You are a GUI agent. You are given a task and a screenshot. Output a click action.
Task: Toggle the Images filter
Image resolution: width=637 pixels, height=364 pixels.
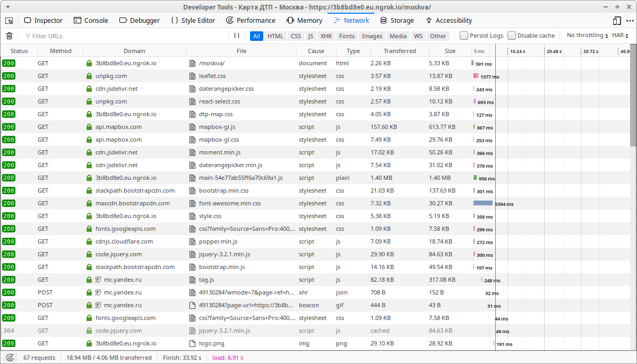click(372, 36)
